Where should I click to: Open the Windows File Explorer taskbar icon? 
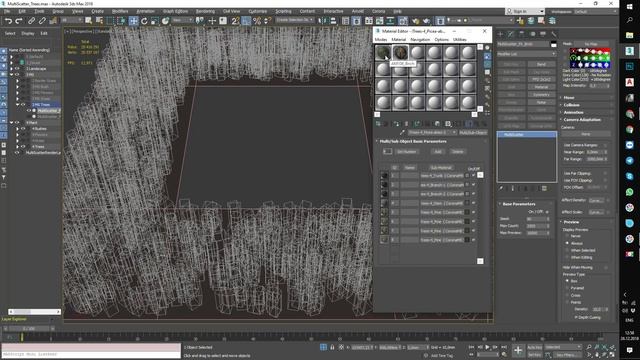(629, 35)
